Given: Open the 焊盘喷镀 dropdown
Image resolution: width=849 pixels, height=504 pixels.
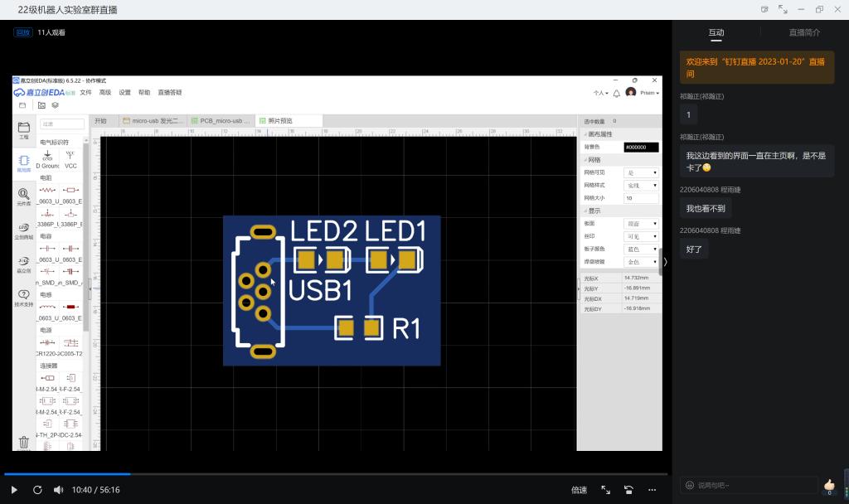Looking at the screenshot, I should [641, 262].
